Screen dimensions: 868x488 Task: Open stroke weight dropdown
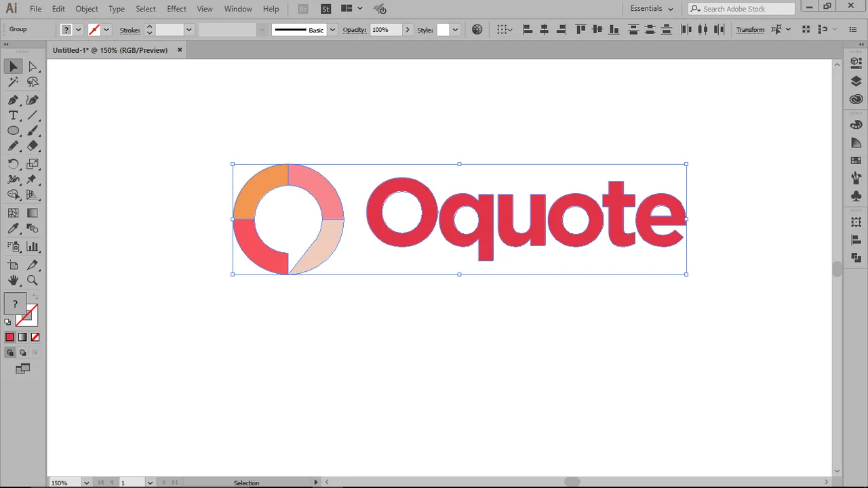189,30
